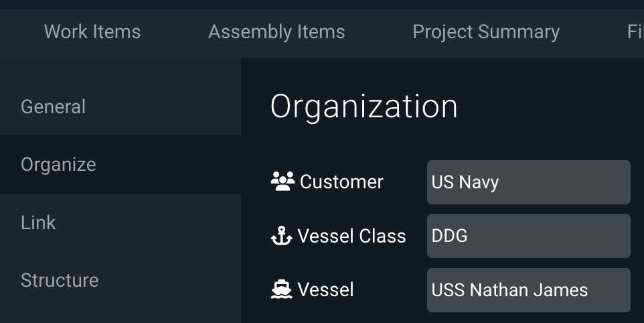This screenshot has width=644, height=323.
Task: Click the Vessel ship icon
Action: pos(281,289)
